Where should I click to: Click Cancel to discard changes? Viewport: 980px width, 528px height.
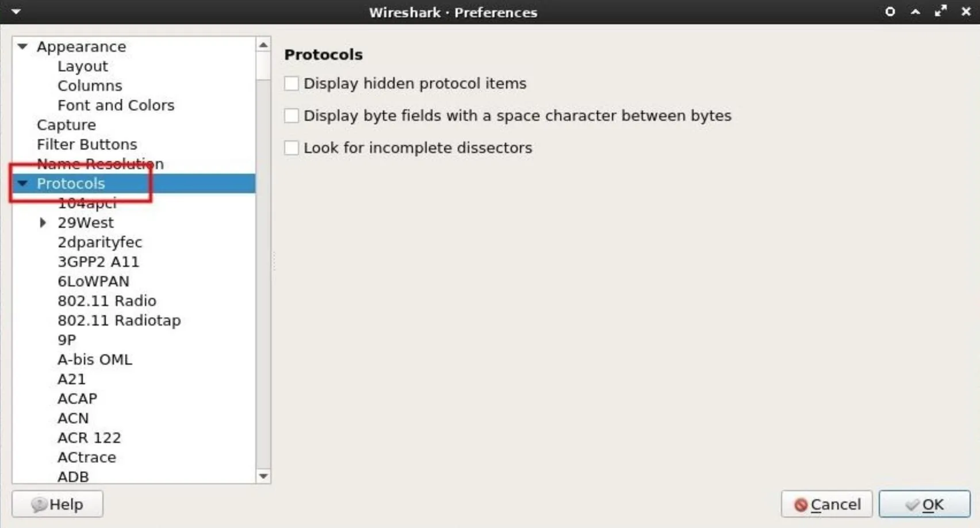coord(826,504)
